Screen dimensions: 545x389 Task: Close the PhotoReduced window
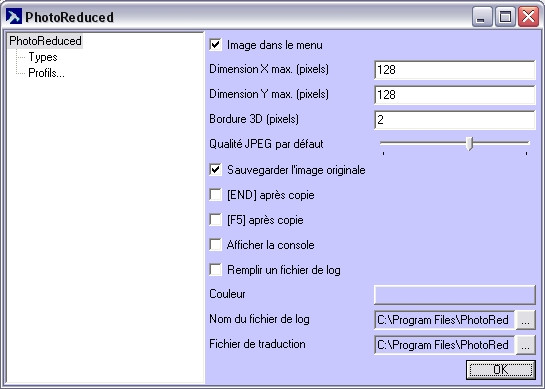tap(528, 16)
